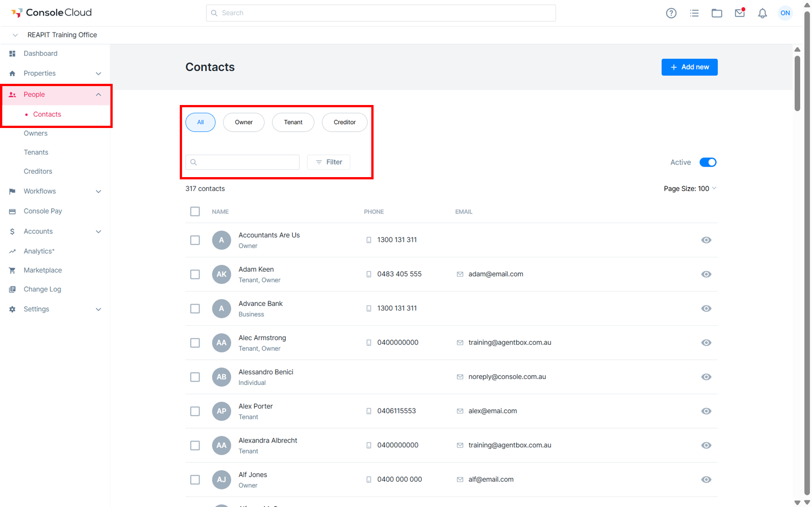
Task: Select the Owner filter tab
Action: coord(244,122)
